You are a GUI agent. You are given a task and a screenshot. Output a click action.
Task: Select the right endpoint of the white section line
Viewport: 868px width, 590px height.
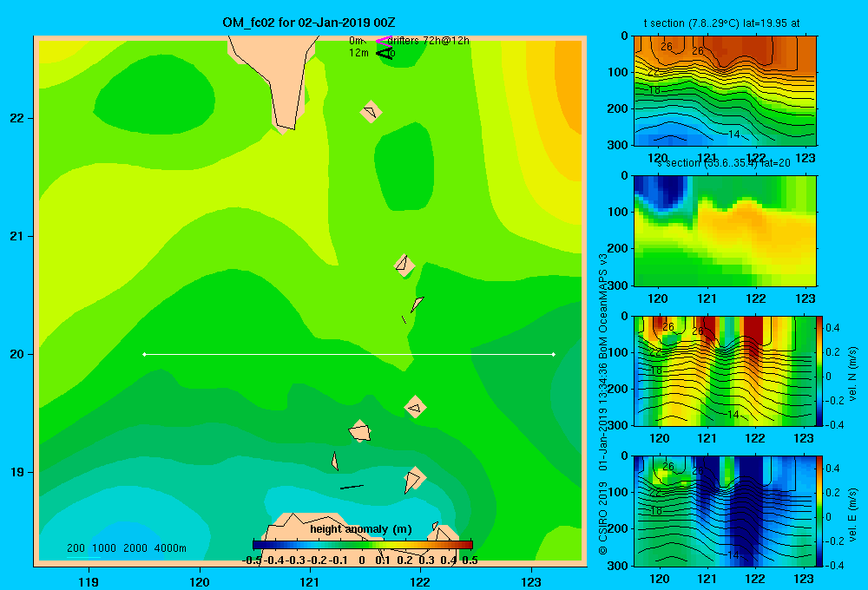click(x=554, y=354)
